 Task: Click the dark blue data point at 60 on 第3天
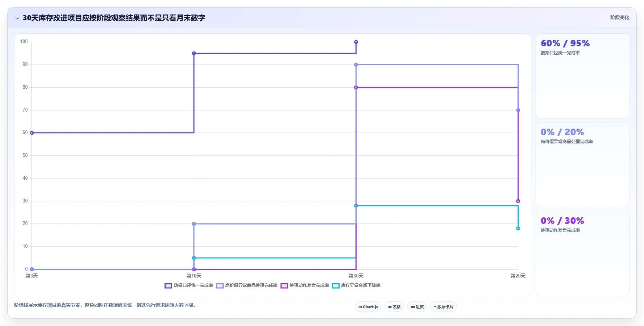pyautogui.click(x=32, y=133)
